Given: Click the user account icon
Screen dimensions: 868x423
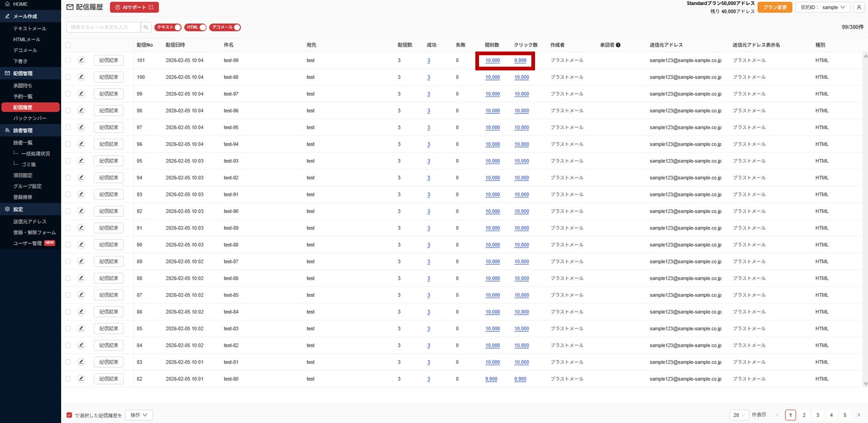Looking at the screenshot, I should tap(859, 7).
